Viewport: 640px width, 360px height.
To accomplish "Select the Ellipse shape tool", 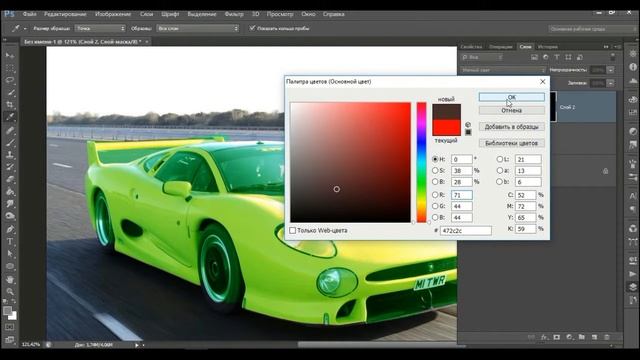I will click(x=10, y=267).
